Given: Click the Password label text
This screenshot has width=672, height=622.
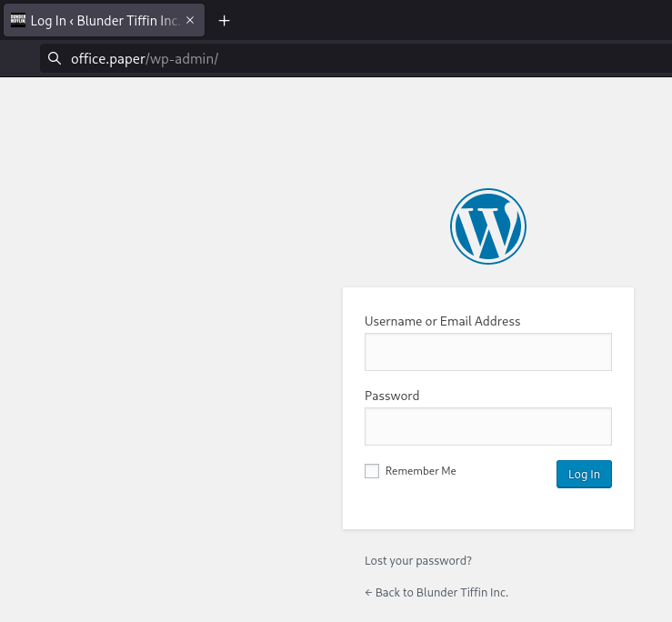Looking at the screenshot, I should pos(392,396).
